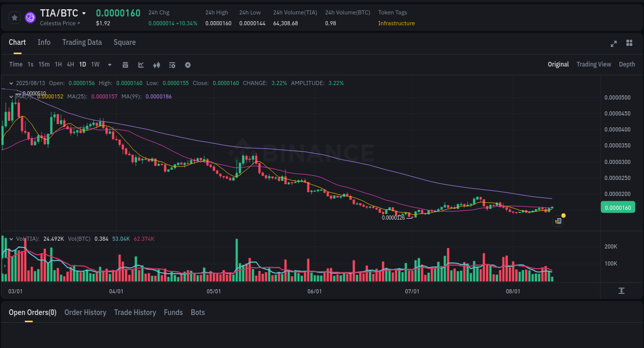Open the extra timeframe interval dropdown
This screenshot has width=644, height=348.
(x=109, y=64)
